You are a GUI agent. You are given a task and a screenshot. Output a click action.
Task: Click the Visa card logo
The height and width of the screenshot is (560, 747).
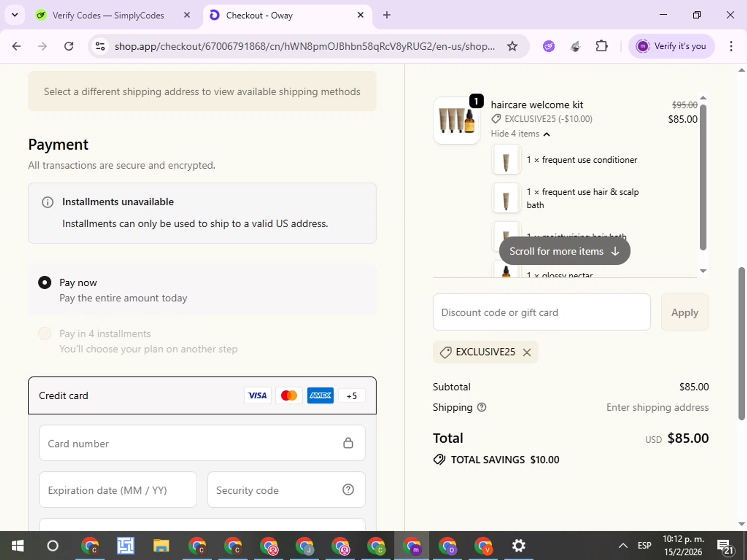257,396
